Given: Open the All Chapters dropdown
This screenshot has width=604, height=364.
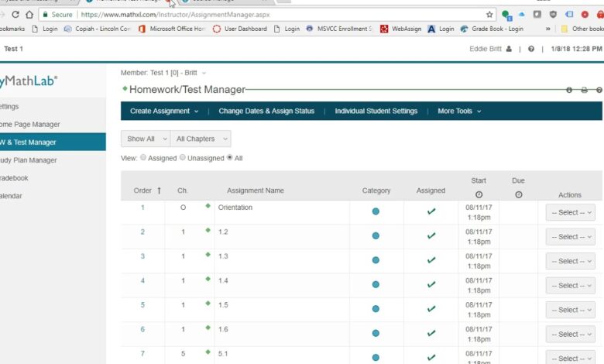Looking at the screenshot, I should coord(201,139).
